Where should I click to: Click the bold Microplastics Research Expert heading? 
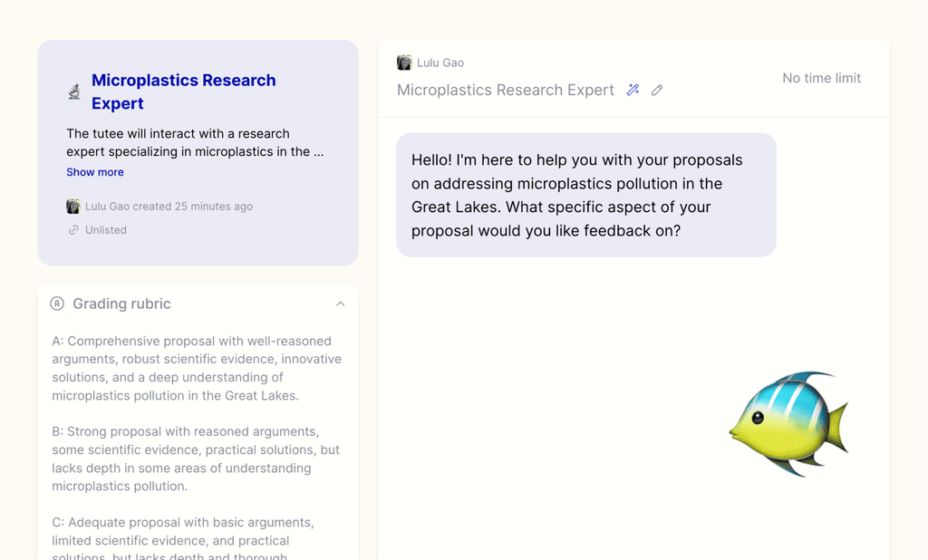[x=184, y=92]
